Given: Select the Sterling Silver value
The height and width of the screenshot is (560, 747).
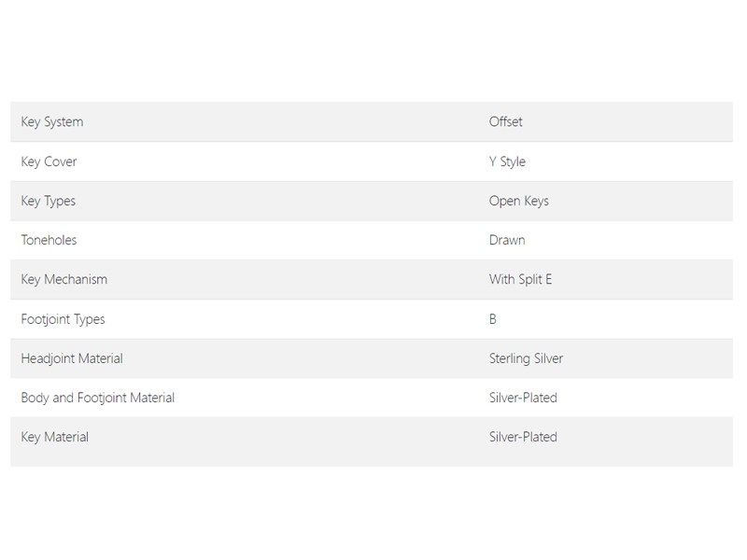Looking at the screenshot, I should pos(526,358).
